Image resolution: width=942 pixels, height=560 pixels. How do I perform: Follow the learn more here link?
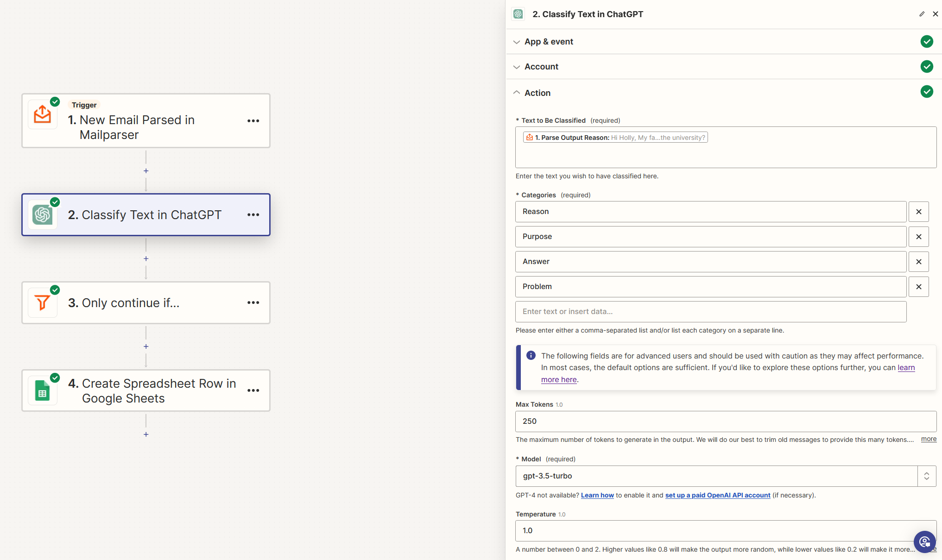[559, 380]
